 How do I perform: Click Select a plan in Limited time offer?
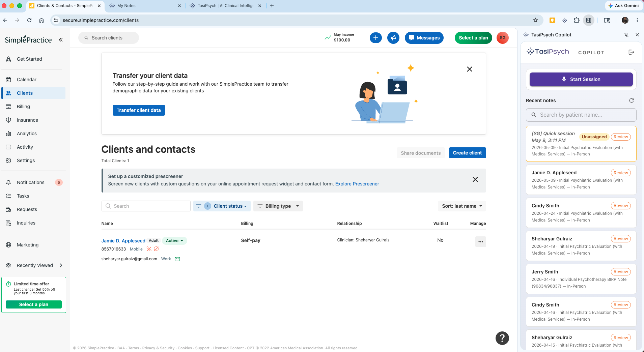click(34, 304)
